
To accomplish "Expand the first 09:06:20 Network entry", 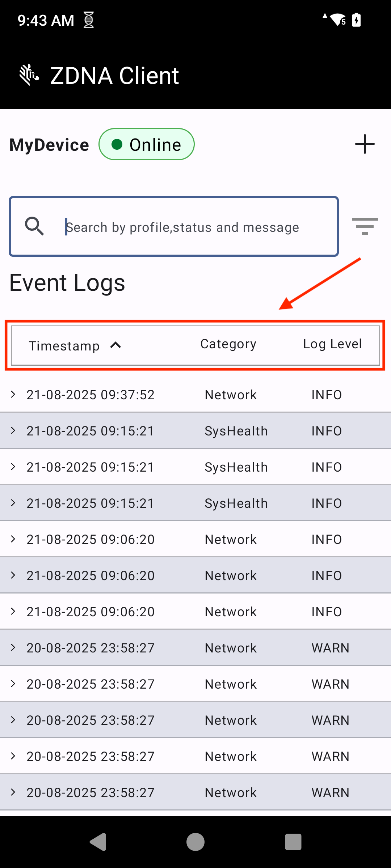I will pos(13,539).
